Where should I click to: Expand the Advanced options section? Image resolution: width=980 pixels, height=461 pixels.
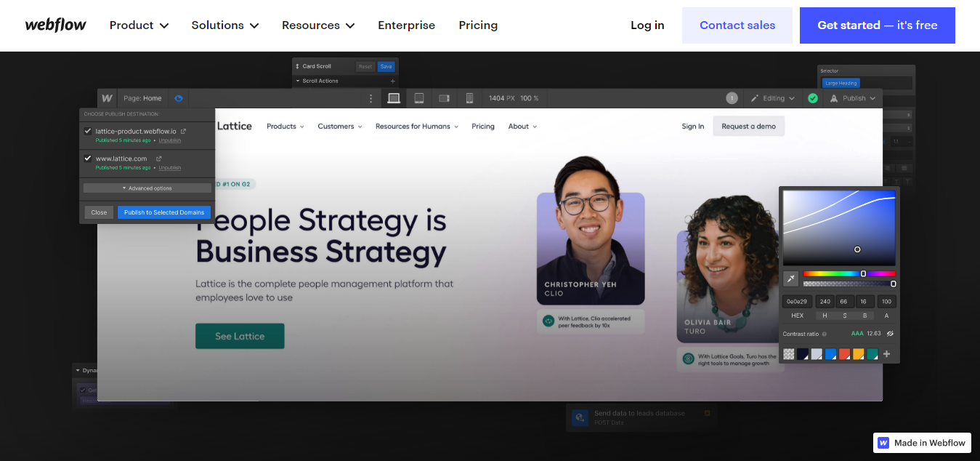tap(147, 188)
